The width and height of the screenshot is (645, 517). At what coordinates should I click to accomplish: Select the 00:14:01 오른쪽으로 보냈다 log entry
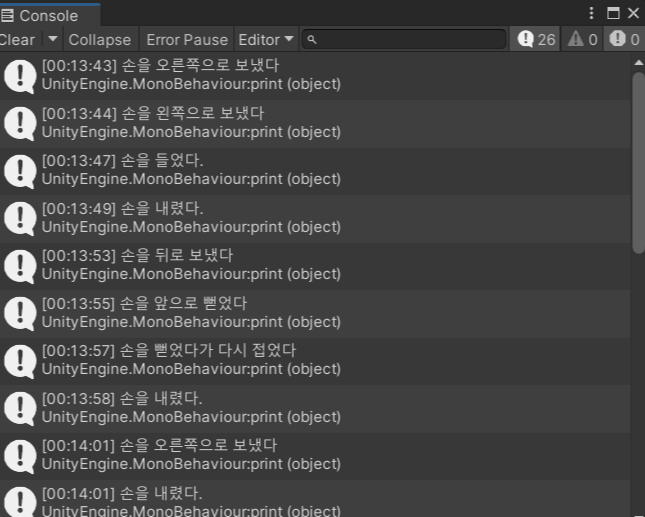(x=315, y=456)
